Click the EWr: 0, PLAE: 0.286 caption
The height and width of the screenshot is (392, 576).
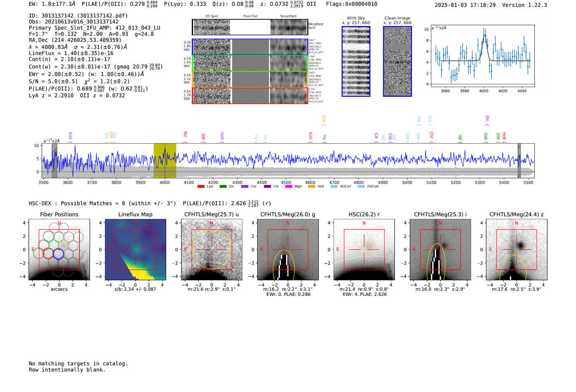tap(288, 295)
